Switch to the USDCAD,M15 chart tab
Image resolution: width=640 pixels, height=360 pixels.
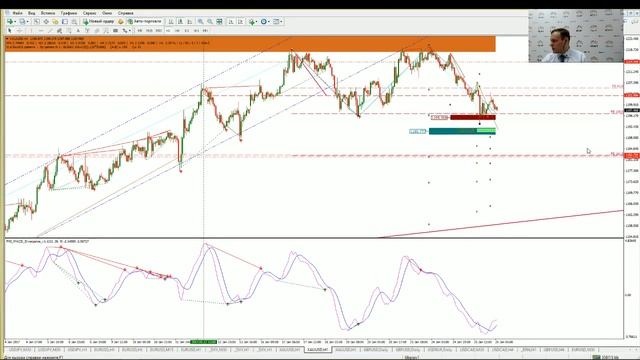[471, 350]
